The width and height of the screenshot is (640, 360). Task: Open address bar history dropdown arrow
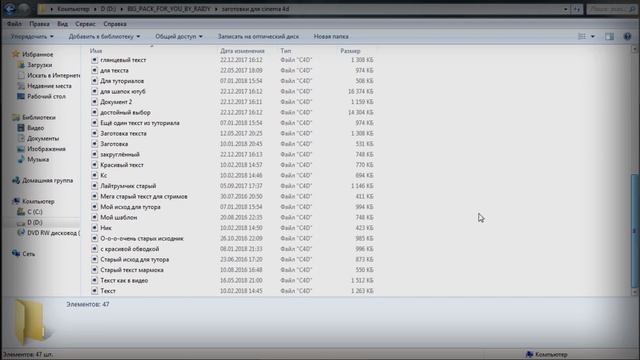[x=565, y=9]
